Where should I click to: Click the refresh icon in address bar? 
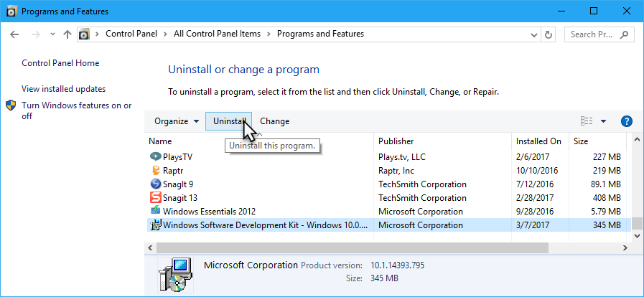[549, 34]
